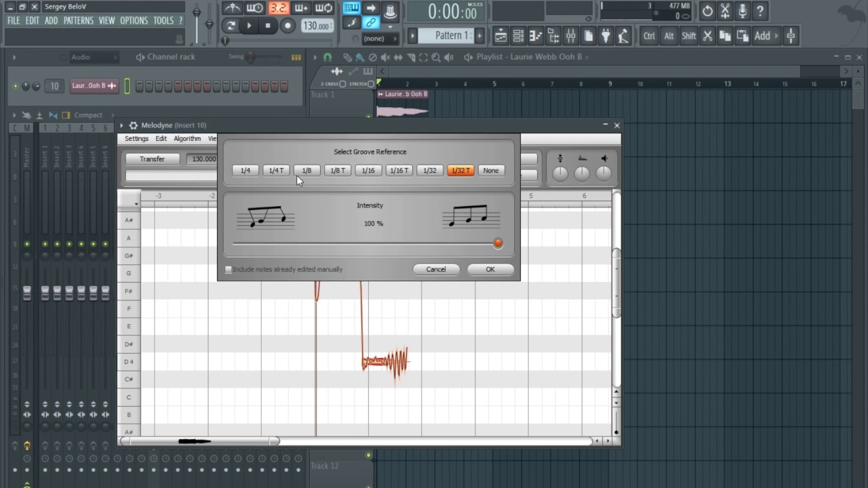The height and width of the screenshot is (488, 868).
Task: Click Cancel in groove dialog
Action: [x=436, y=269]
